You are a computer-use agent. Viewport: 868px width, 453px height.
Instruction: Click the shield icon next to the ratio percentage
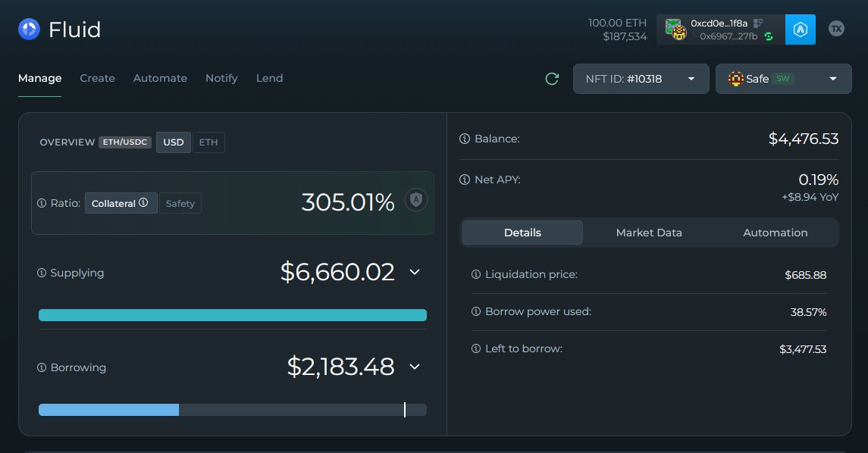(x=415, y=198)
